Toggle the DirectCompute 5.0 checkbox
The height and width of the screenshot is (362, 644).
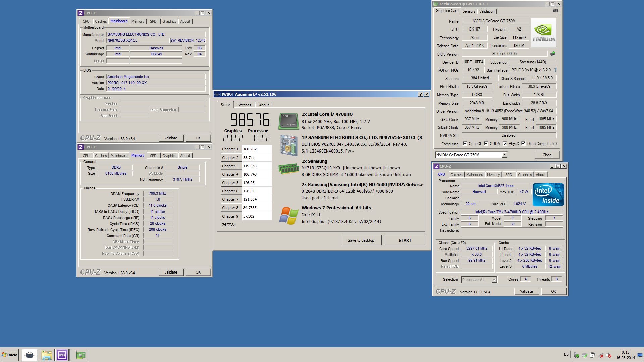523,144
